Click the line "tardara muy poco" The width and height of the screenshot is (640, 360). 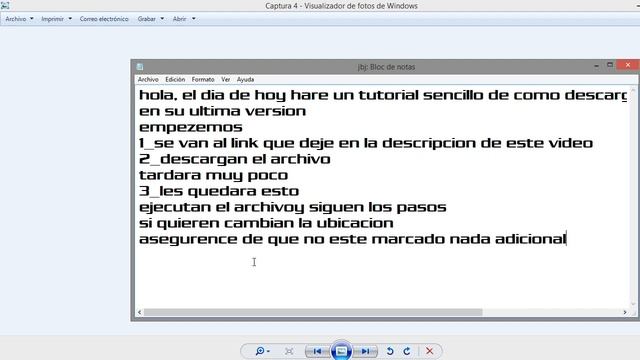213,176
